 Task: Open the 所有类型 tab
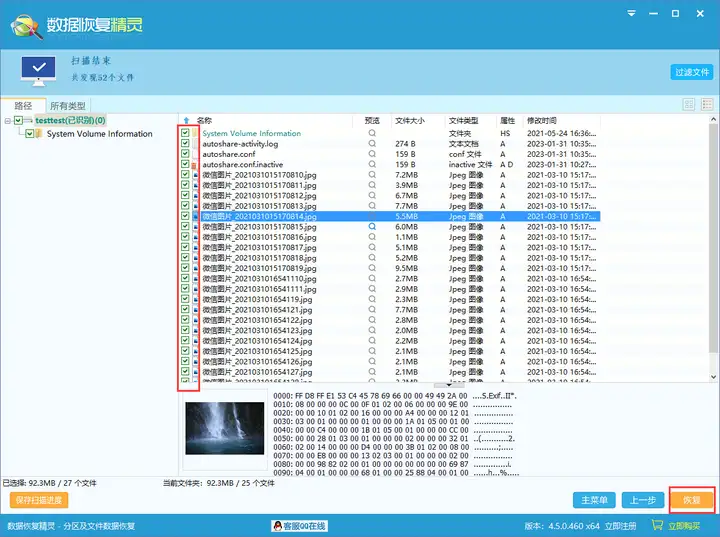[68, 106]
